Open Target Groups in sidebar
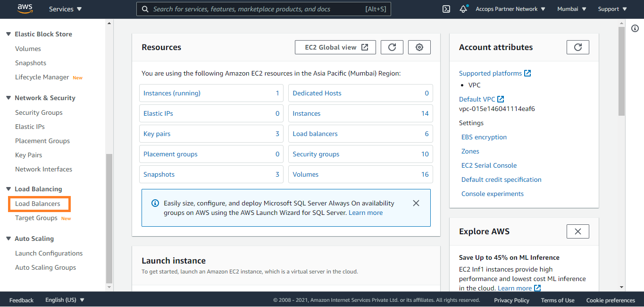Image resolution: width=644 pixels, height=307 pixels. (x=36, y=218)
